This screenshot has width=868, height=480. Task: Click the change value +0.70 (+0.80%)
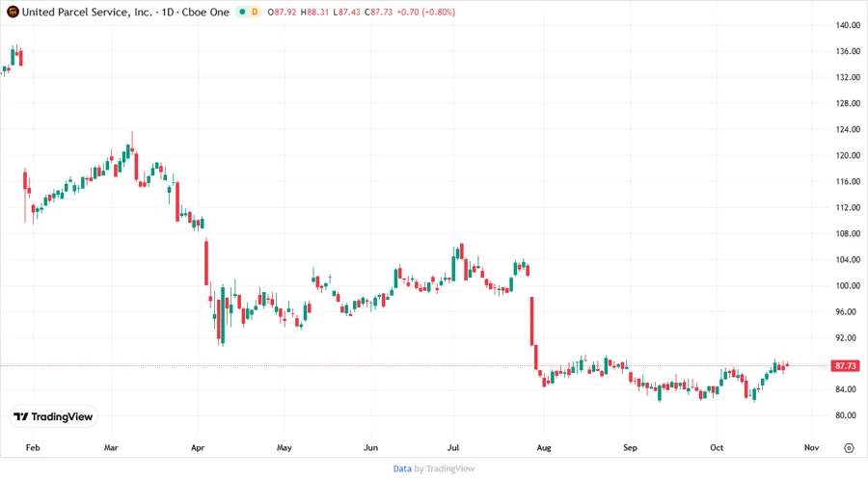[x=425, y=12]
